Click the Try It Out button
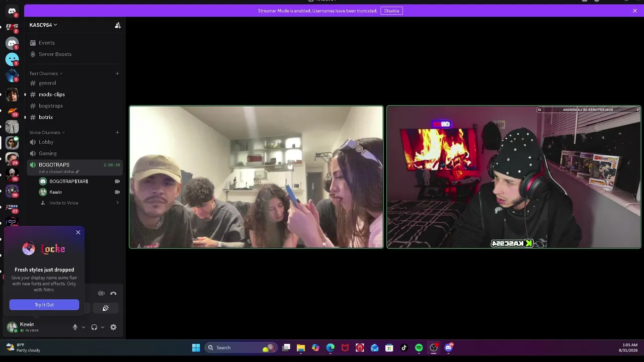This screenshot has width=644, height=362. [x=44, y=305]
